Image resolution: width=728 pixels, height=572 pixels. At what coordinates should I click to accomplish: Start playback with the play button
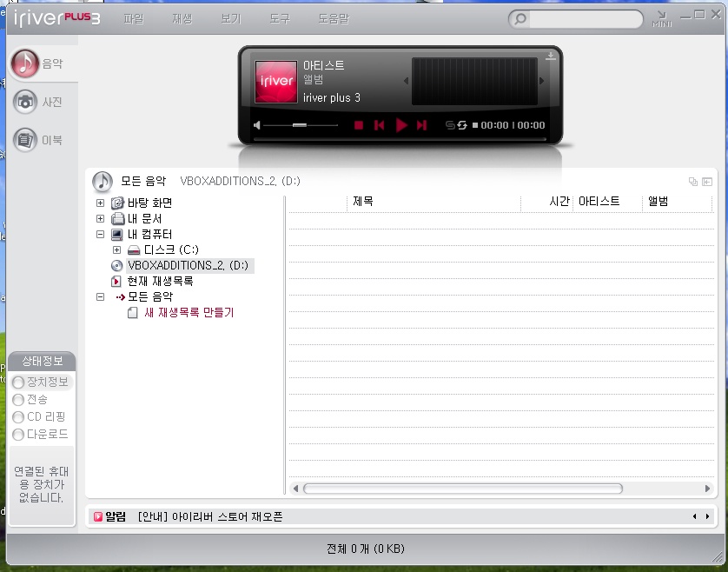point(401,125)
